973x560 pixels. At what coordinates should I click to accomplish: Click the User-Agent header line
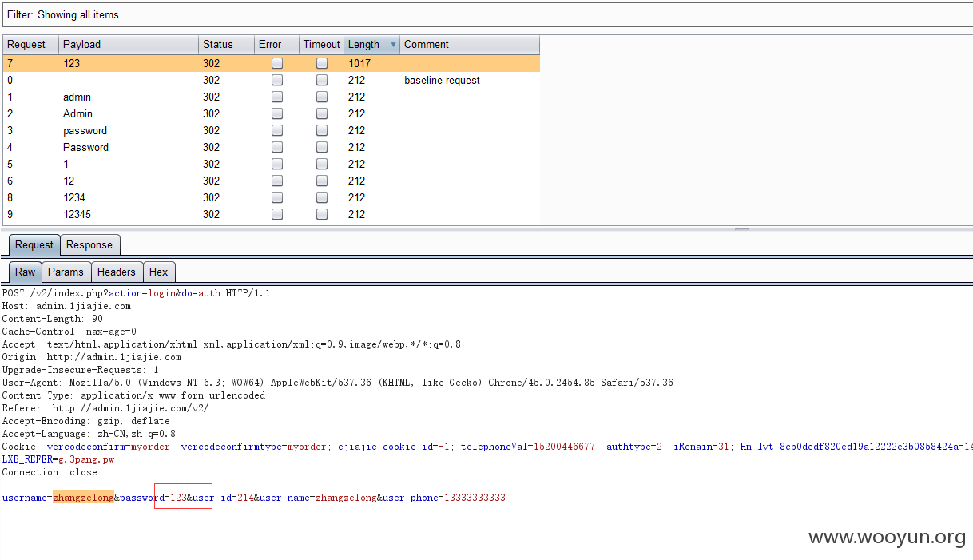coord(337,383)
